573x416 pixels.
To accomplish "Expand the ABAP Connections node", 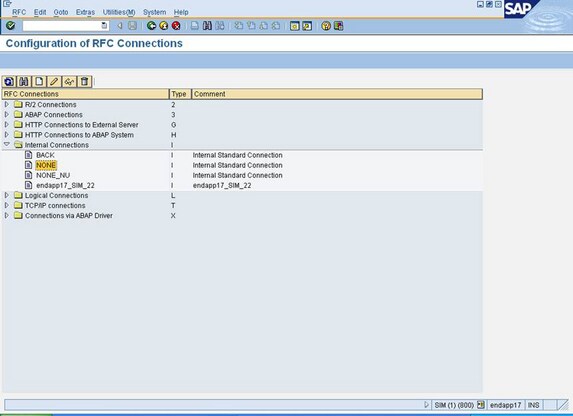I will (x=7, y=114).
